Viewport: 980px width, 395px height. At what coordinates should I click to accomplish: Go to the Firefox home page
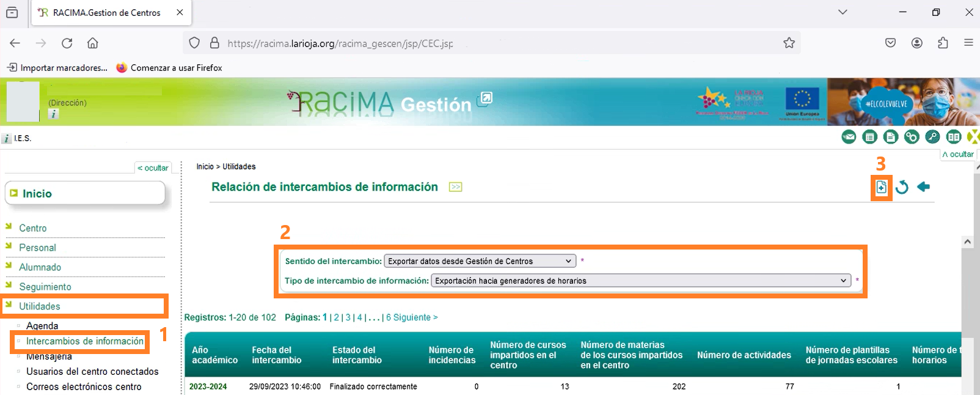93,43
